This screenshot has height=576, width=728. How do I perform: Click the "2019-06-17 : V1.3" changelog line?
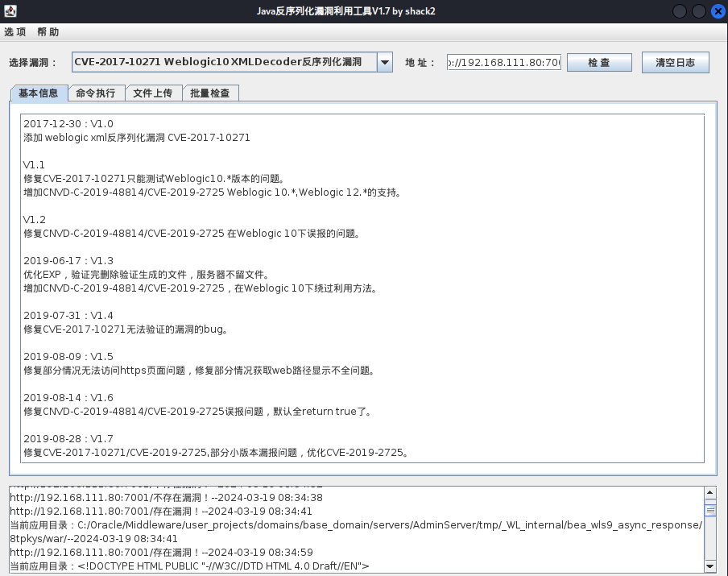(68, 261)
